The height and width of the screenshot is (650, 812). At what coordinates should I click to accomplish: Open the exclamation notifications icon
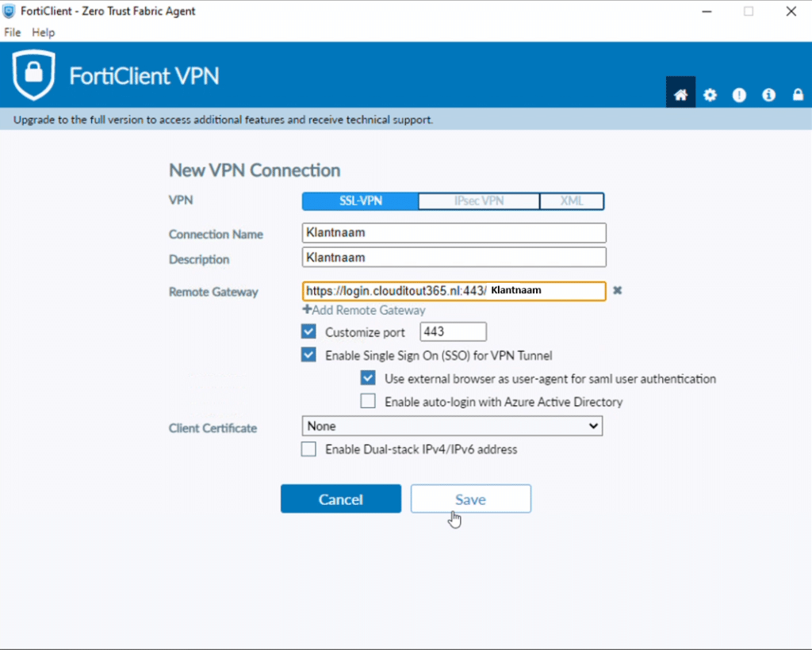739,94
